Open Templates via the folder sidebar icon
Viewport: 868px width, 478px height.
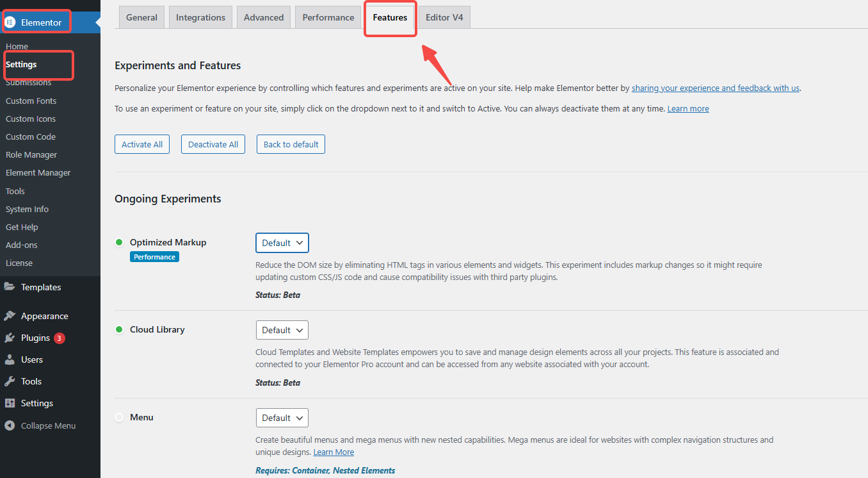point(10,286)
